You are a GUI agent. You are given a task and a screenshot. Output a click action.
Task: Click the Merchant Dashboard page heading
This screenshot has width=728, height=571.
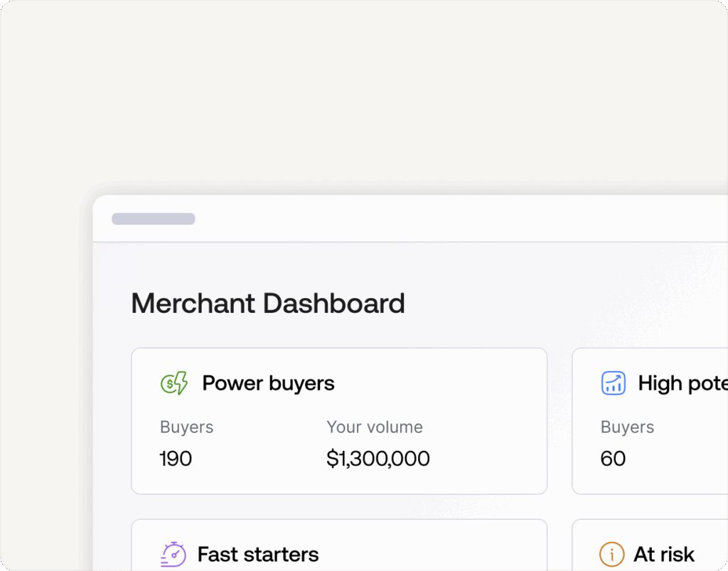click(x=268, y=304)
